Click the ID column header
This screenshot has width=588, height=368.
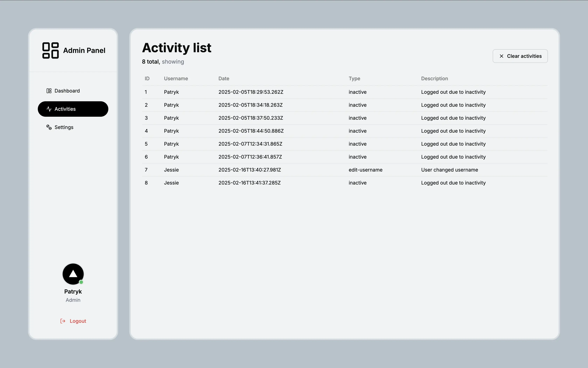pos(147,79)
